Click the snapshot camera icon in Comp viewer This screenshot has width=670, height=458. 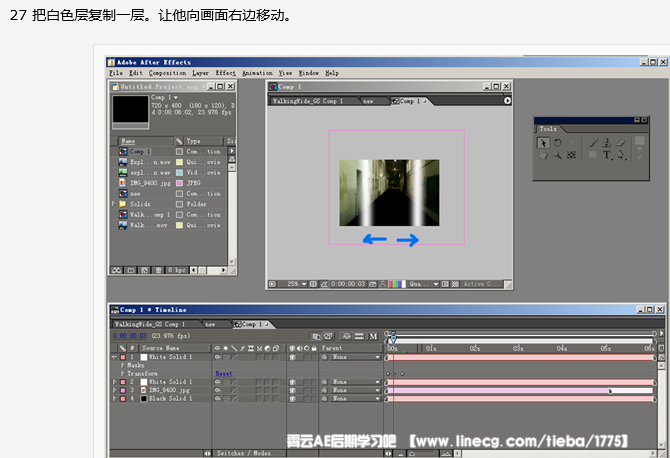pos(373,284)
